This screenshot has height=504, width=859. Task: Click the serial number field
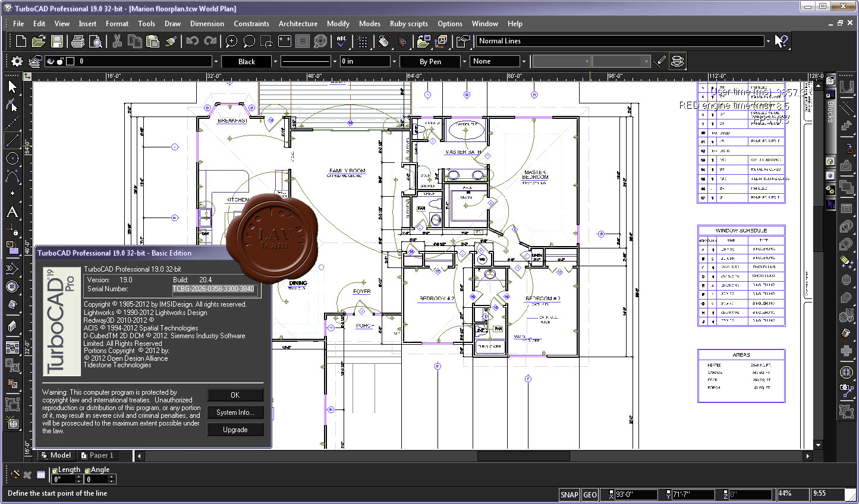coord(215,289)
